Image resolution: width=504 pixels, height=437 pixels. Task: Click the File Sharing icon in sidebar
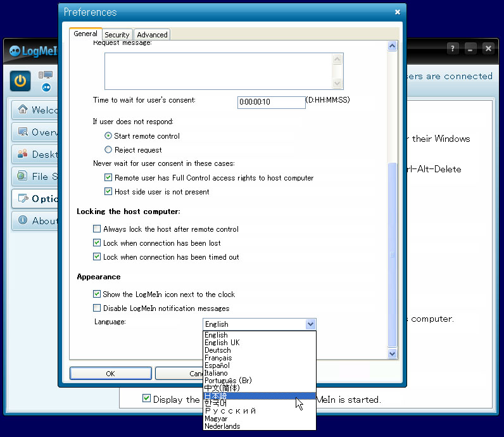click(22, 176)
